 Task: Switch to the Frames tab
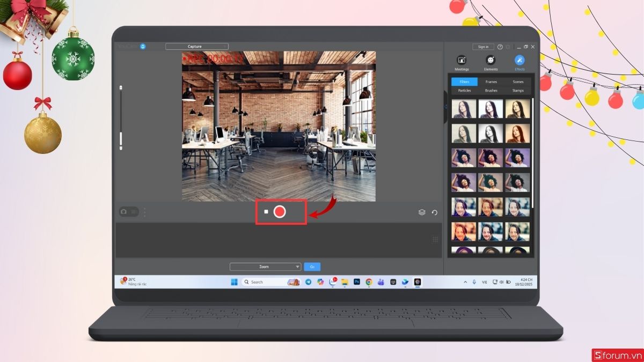point(491,82)
